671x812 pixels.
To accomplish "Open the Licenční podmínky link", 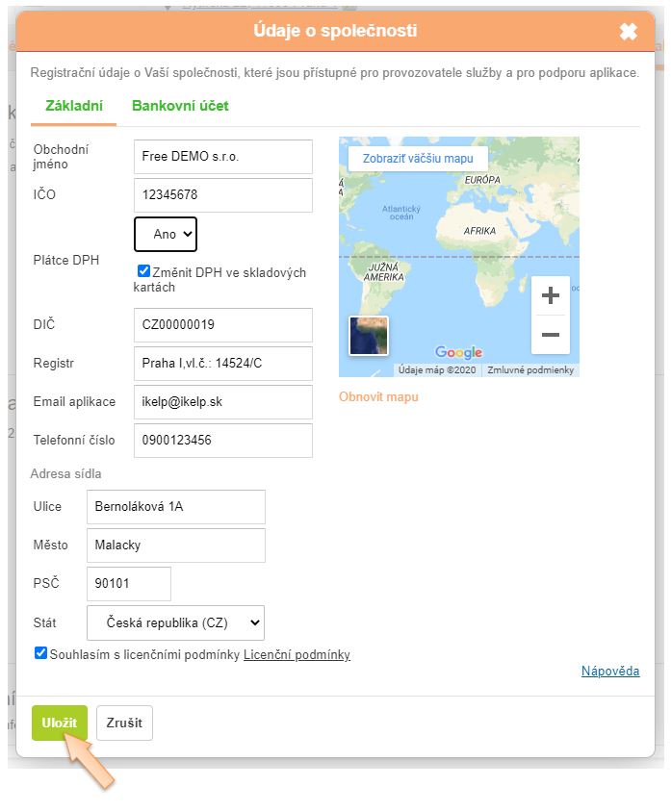I will [x=297, y=655].
